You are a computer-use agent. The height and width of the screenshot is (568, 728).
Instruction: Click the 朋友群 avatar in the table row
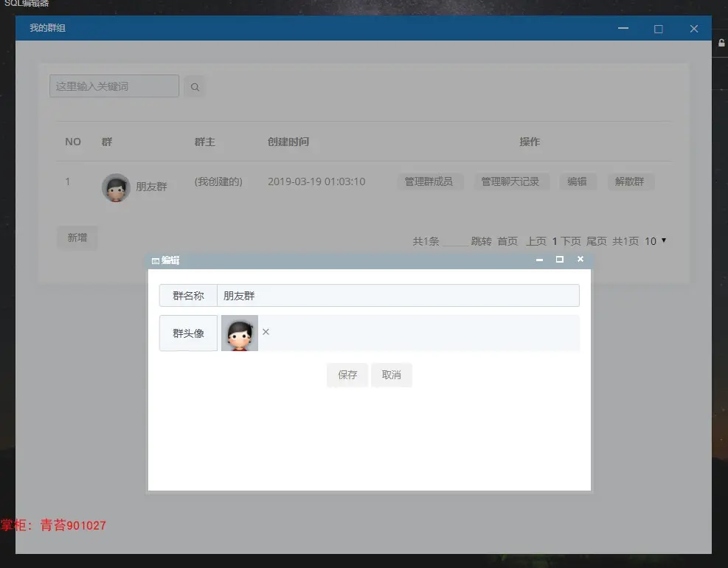click(116, 187)
